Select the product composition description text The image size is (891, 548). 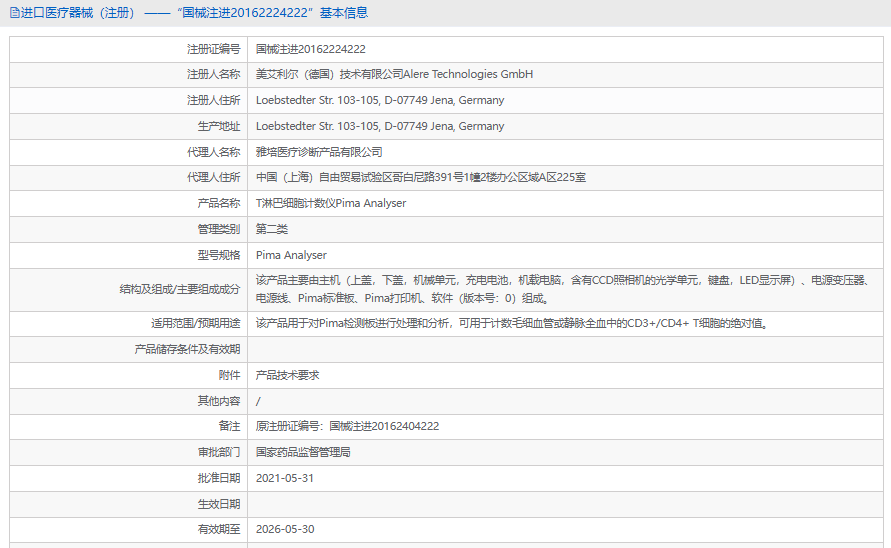[x=563, y=289]
